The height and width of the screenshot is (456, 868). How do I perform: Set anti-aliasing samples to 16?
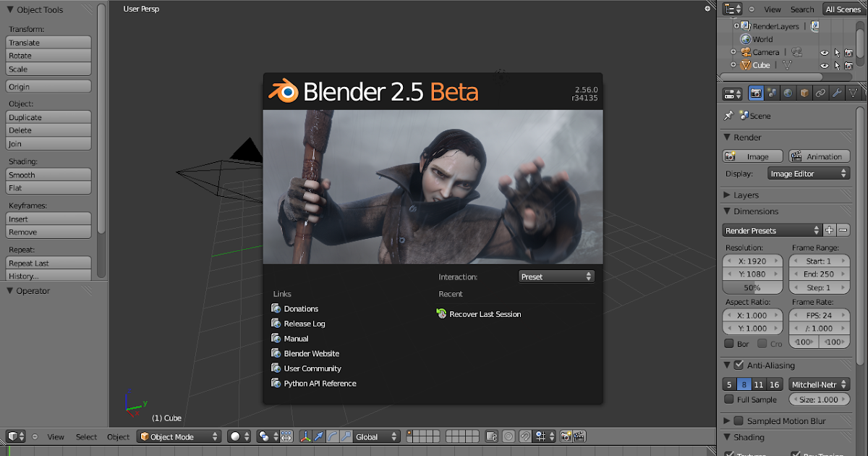click(x=773, y=384)
